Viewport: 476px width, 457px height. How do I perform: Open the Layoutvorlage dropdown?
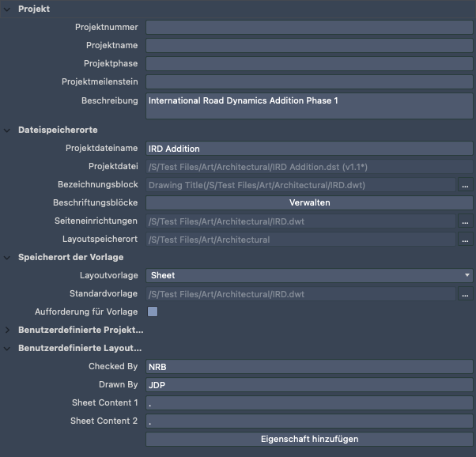tap(310, 276)
